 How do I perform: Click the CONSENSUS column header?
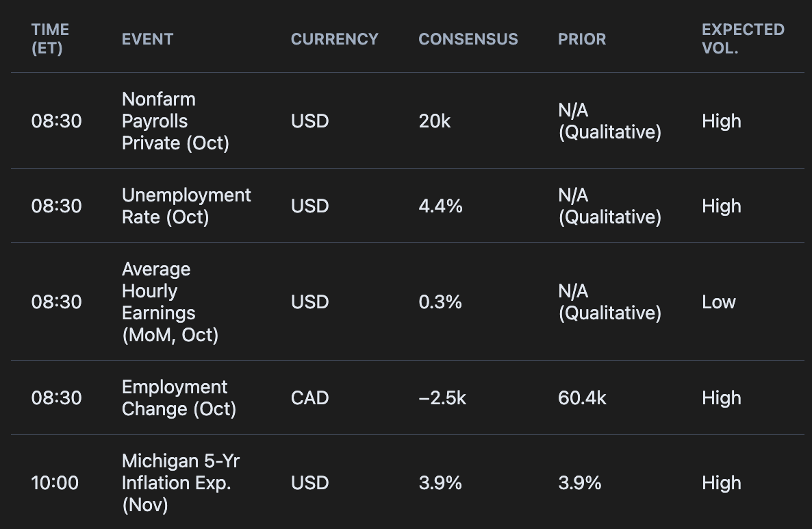468,39
